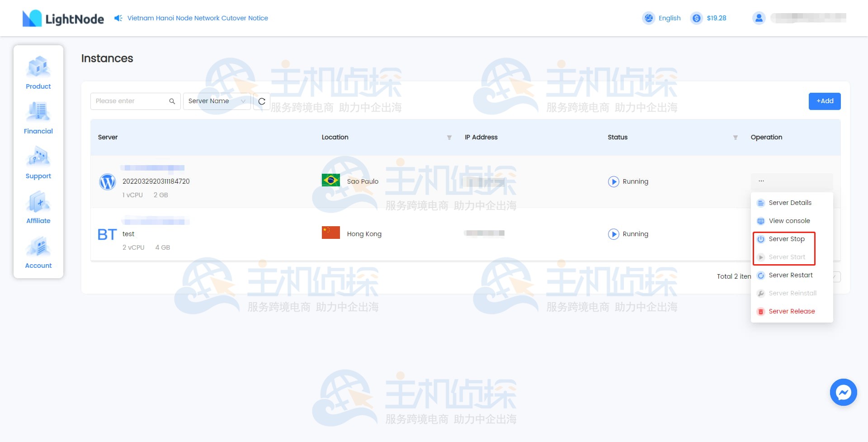868x442 pixels.
Task: Open the Messenger chat bubble
Action: [843, 392]
